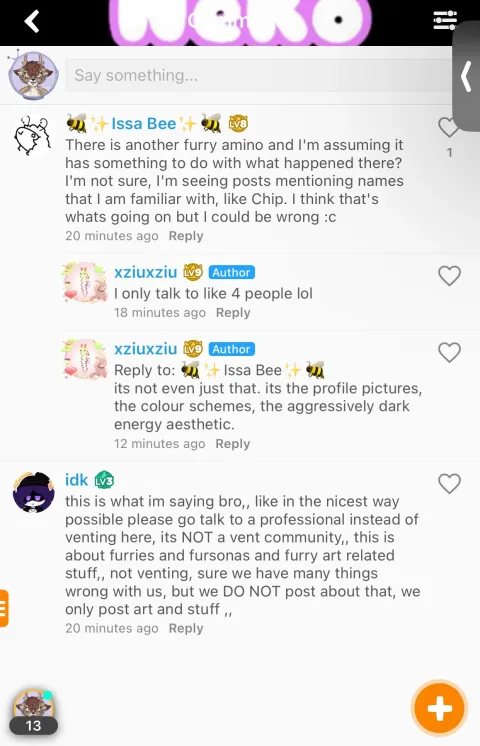Open idk's purple avatar

(x=33, y=492)
